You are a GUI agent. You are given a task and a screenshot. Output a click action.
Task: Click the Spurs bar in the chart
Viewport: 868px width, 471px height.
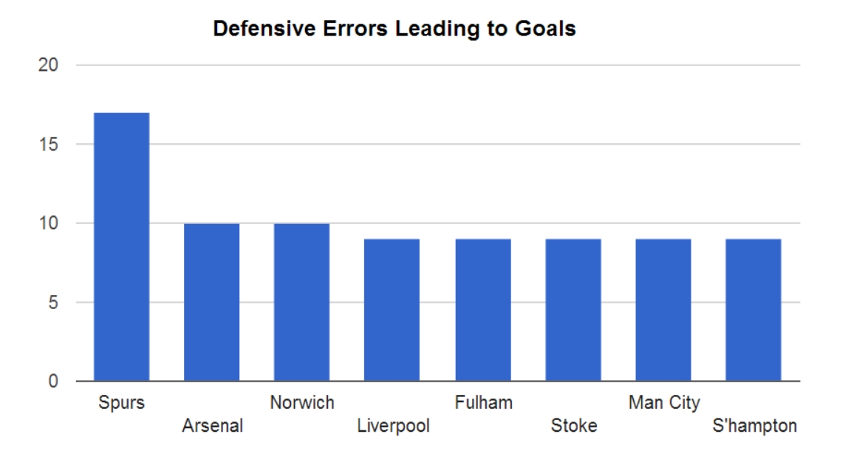pos(121,247)
